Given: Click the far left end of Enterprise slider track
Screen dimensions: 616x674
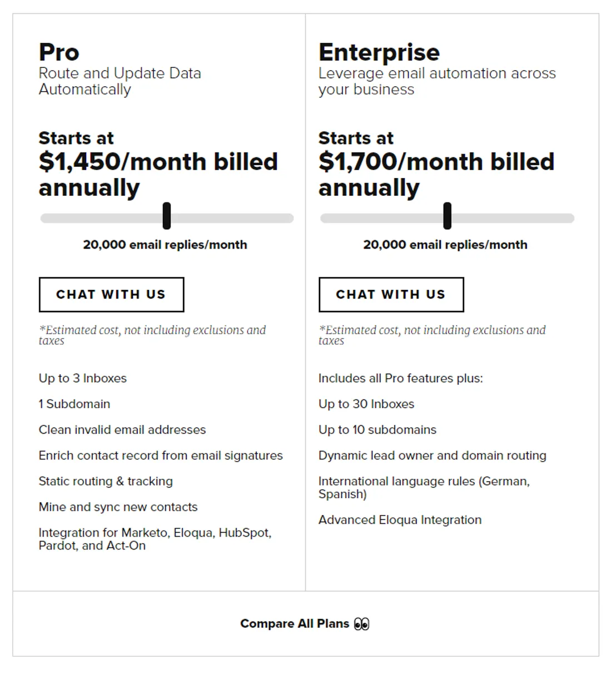Looking at the screenshot, I should (325, 219).
